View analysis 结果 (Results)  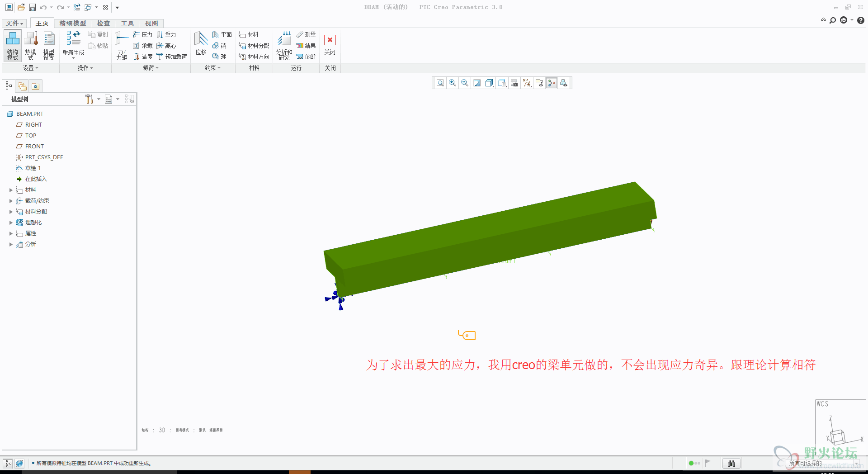point(306,46)
